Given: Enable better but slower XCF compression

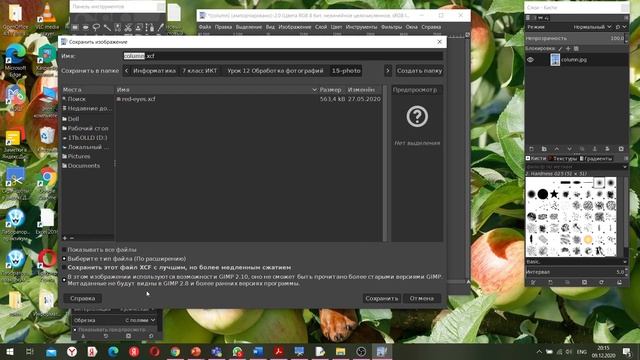Looking at the screenshot, I should tap(64, 267).
